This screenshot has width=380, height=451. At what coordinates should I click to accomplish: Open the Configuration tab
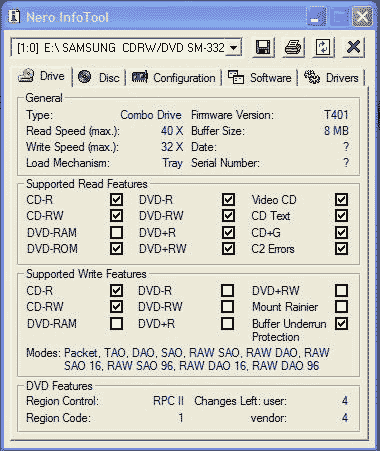(174, 78)
